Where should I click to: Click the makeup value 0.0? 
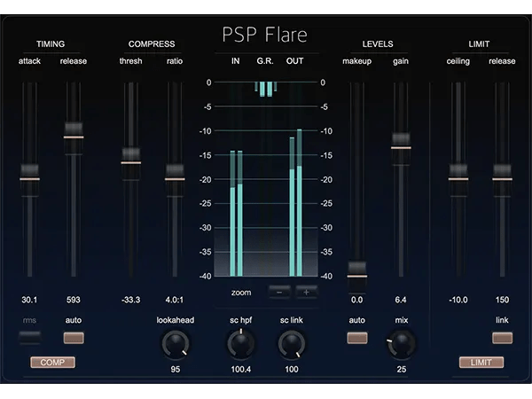point(357,300)
